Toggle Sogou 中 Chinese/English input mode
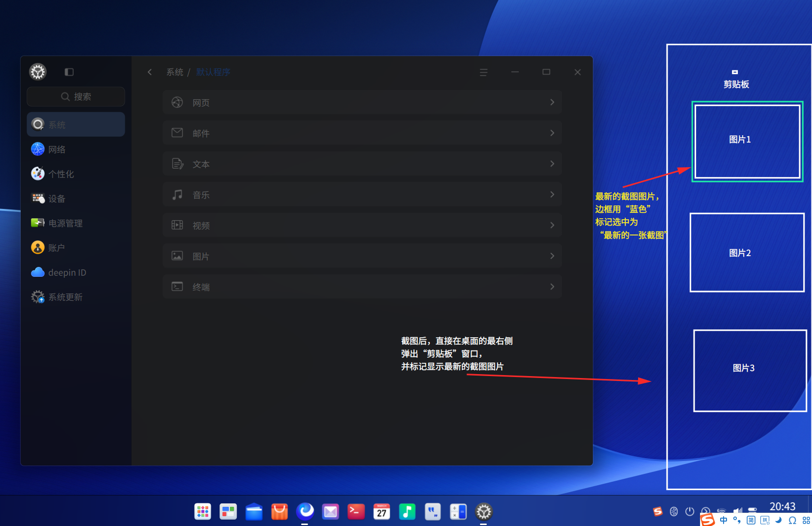This screenshot has height=526, width=812. click(724, 520)
